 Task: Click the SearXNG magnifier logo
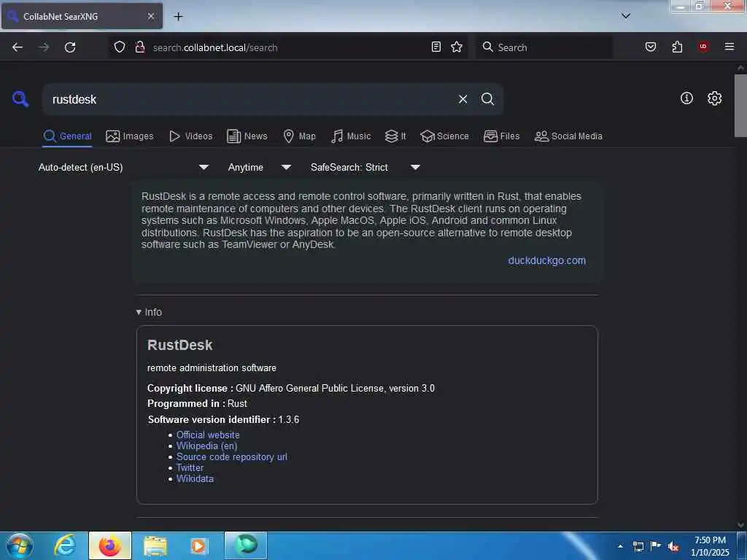pos(20,99)
